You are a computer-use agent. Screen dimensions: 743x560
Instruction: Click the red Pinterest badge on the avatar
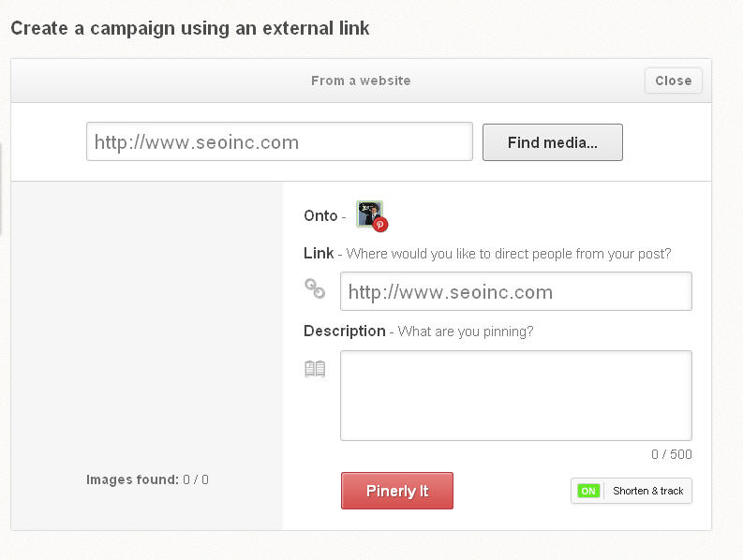tap(380, 225)
